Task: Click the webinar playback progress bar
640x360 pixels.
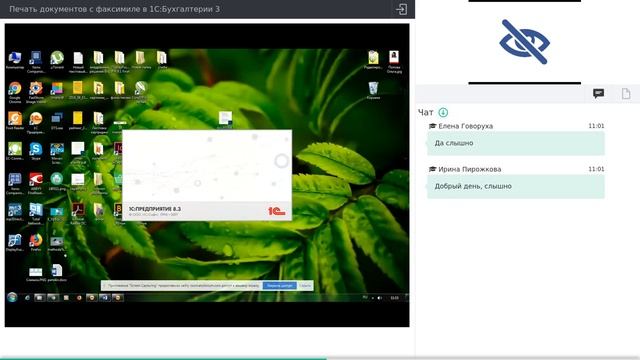Action: [320, 358]
